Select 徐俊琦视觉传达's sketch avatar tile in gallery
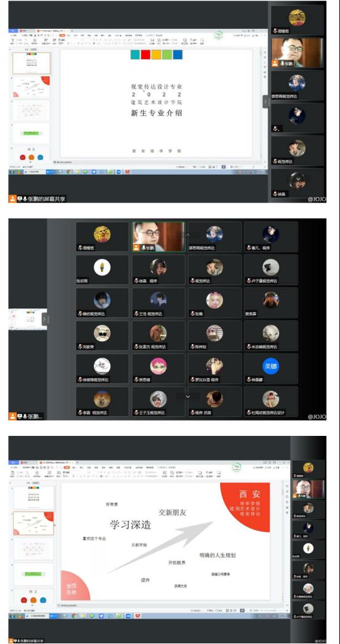340x644 pixels. point(102,368)
